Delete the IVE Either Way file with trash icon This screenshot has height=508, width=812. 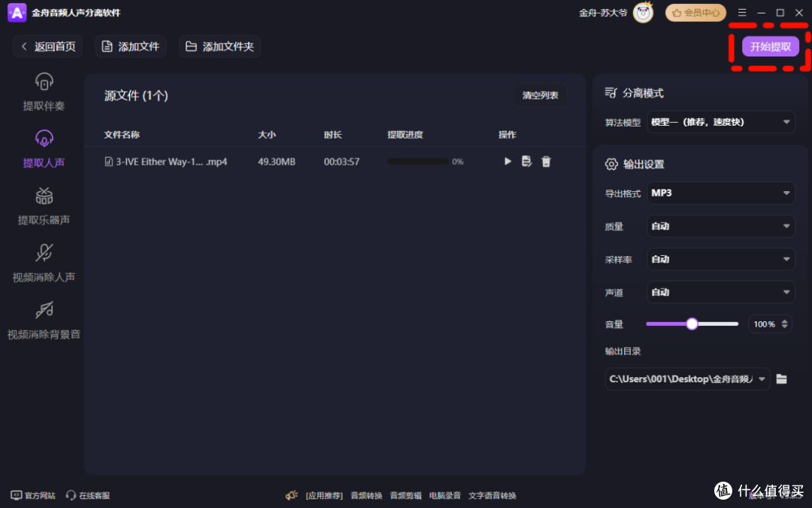pyautogui.click(x=546, y=161)
